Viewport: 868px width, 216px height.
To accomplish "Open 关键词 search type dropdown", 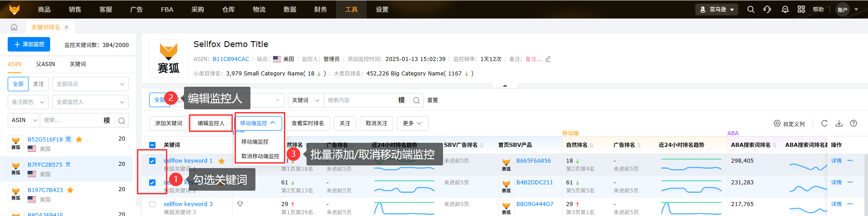I will pyautogui.click(x=306, y=100).
